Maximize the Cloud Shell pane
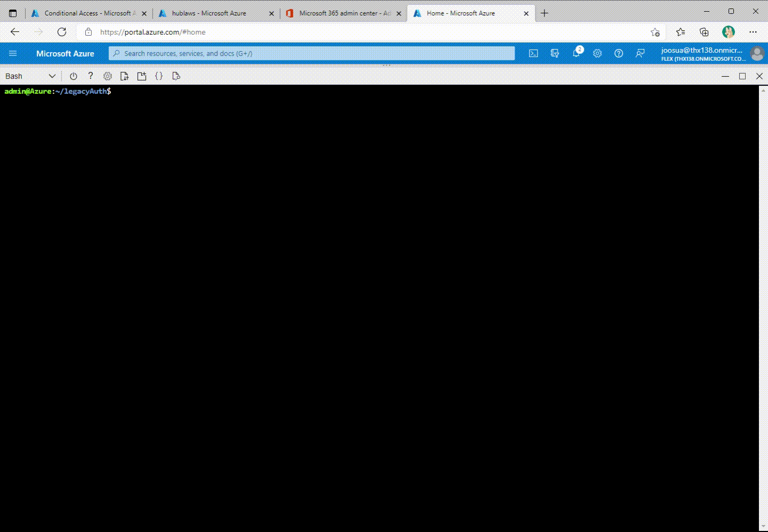 [742, 76]
